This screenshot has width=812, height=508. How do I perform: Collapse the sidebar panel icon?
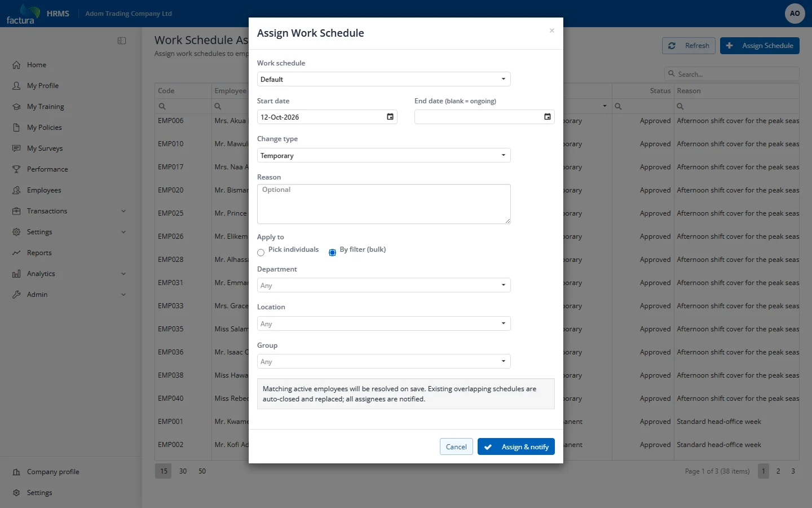pyautogui.click(x=122, y=41)
